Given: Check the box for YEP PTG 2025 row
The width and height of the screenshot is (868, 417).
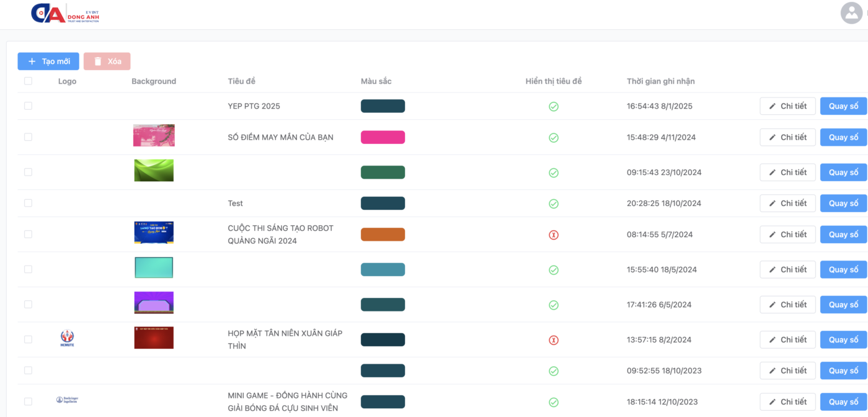Looking at the screenshot, I should point(28,106).
